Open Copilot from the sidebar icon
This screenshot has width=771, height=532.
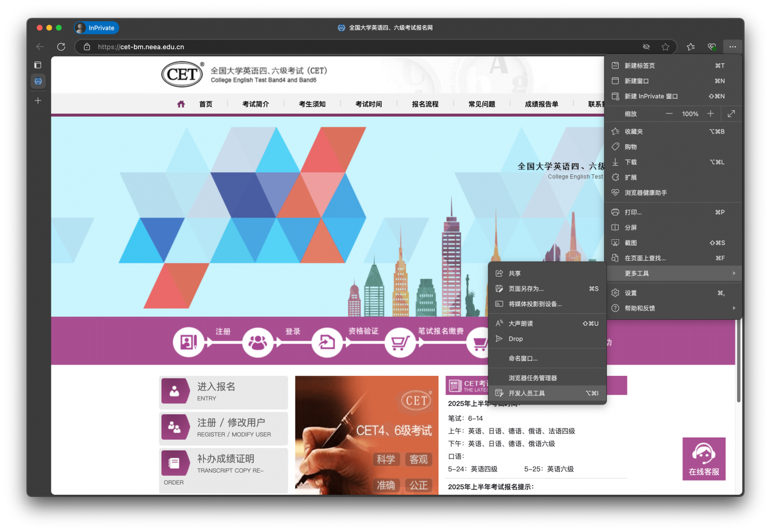(38, 81)
